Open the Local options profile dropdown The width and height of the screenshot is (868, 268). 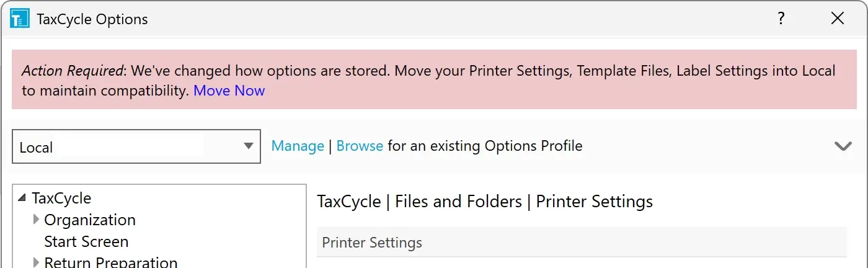tap(249, 146)
